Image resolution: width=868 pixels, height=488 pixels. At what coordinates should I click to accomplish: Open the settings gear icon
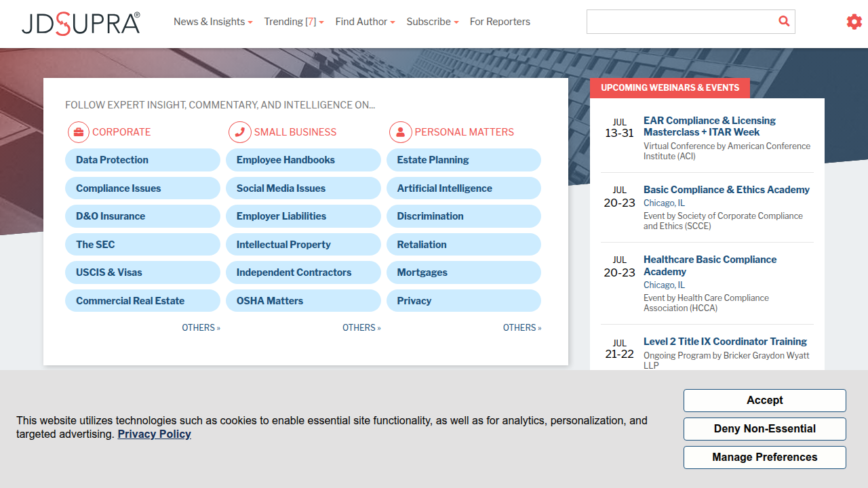[854, 22]
